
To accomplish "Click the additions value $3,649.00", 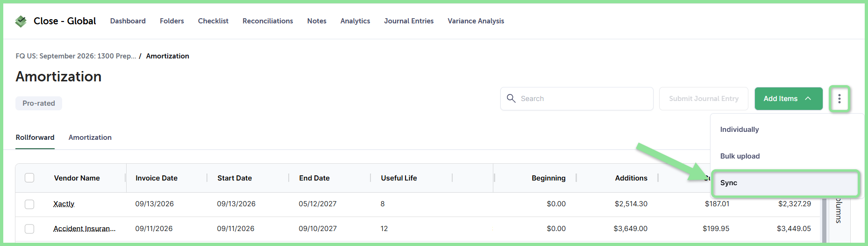I will click(631, 229).
